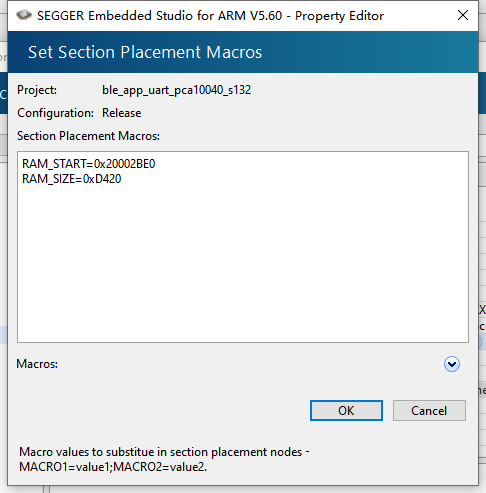The height and width of the screenshot is (493, 486).
Task: Cancel the Property Editor dialog
Action: tap(429, 410)
